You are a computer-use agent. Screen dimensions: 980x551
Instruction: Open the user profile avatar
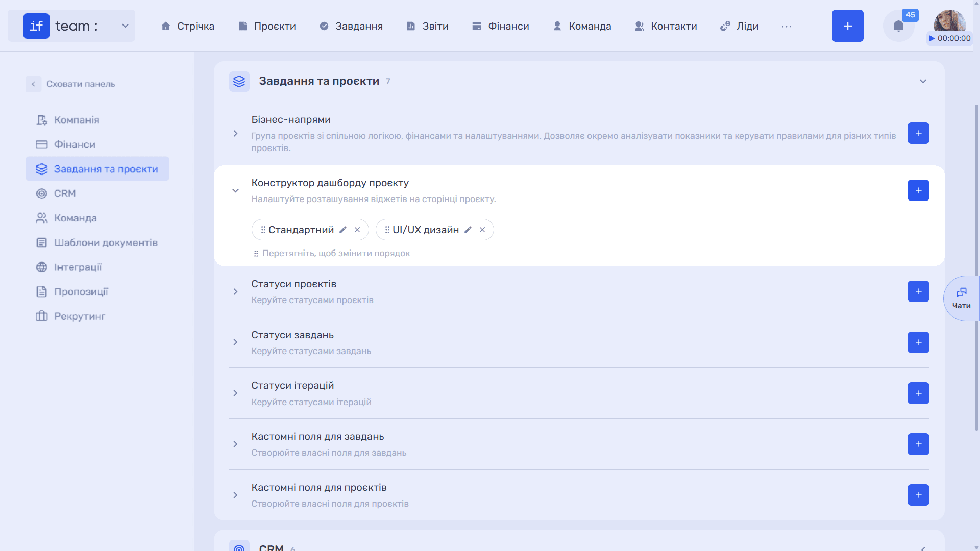tap(950, 20)
